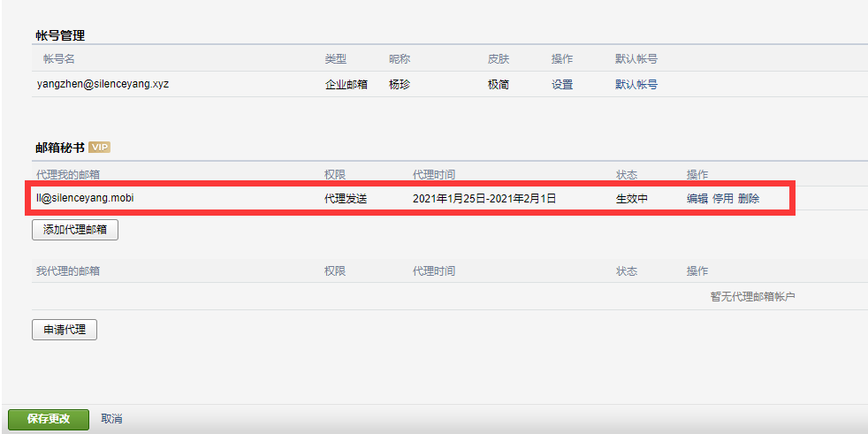Cancel changes using the 取消 link
868x434 pixels.
(111, 419)
